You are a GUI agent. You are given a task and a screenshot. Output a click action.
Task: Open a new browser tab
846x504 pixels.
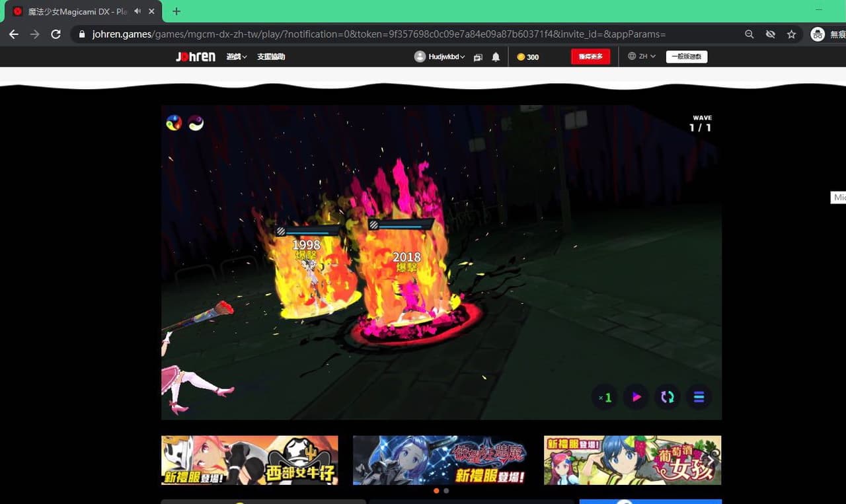[x=176, y=11]
